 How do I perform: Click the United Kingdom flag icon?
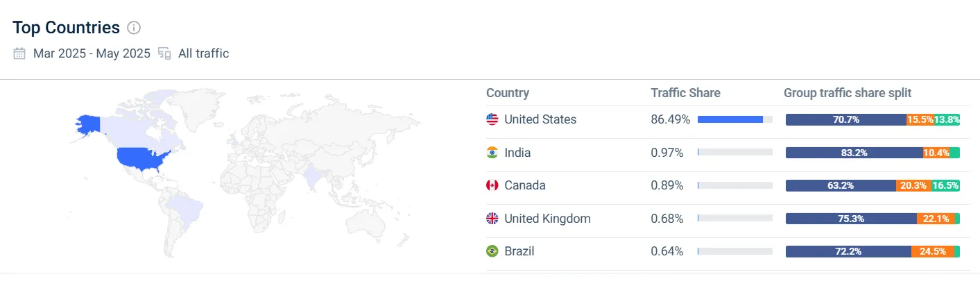492,219
